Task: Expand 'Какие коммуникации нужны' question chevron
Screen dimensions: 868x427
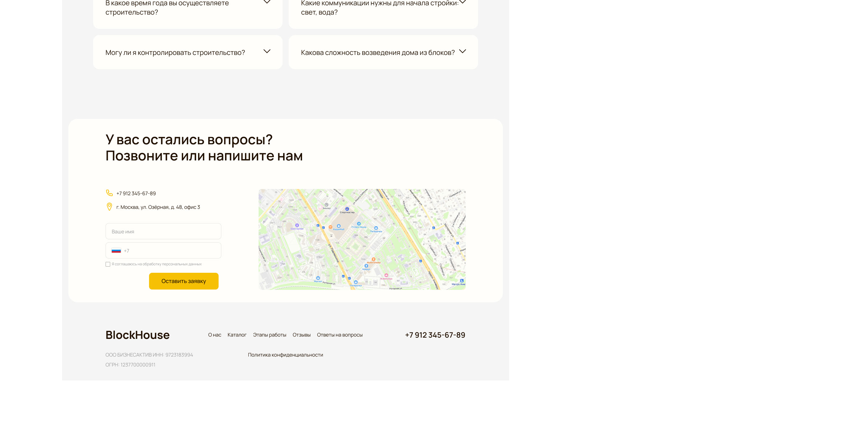Action: point(462,2)
